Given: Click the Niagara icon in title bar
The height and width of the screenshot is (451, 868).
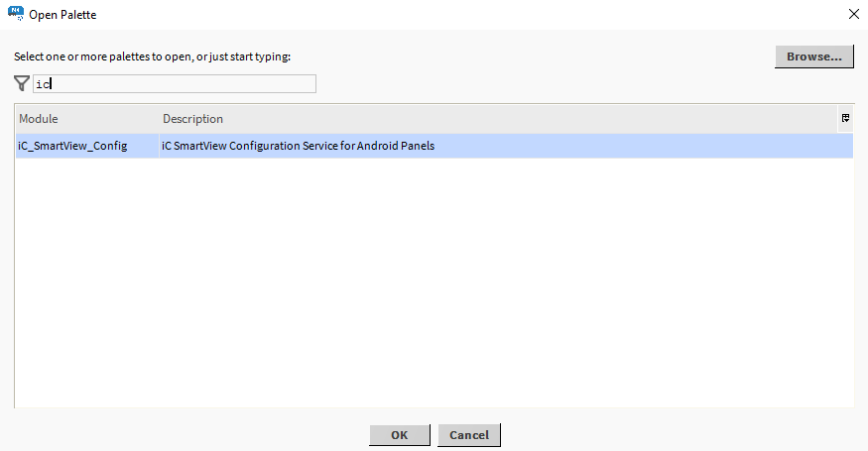Looking at the screenshot, I should (x=17, y=15).
